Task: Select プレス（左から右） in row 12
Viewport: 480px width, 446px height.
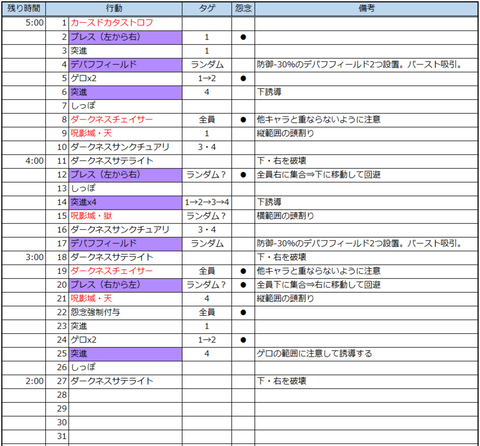Action: tap(125, 175)
